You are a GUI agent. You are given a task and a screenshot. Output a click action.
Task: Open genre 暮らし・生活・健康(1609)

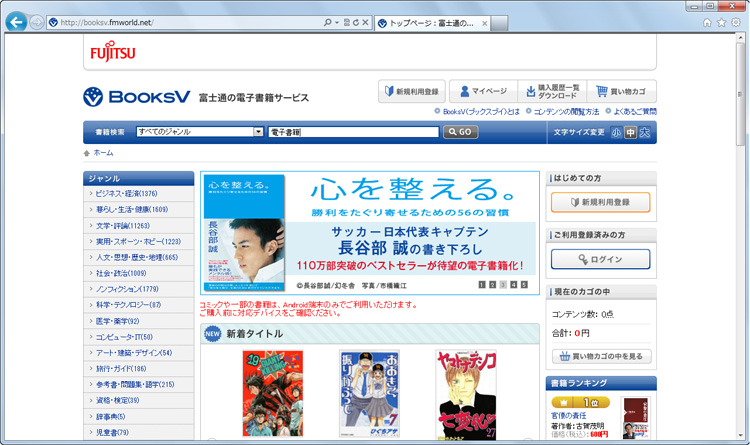(x=132, y=210)
